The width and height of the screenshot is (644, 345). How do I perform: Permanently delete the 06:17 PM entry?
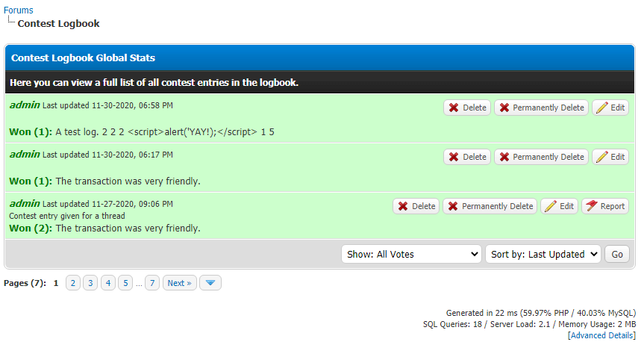(x=541, y=157)
